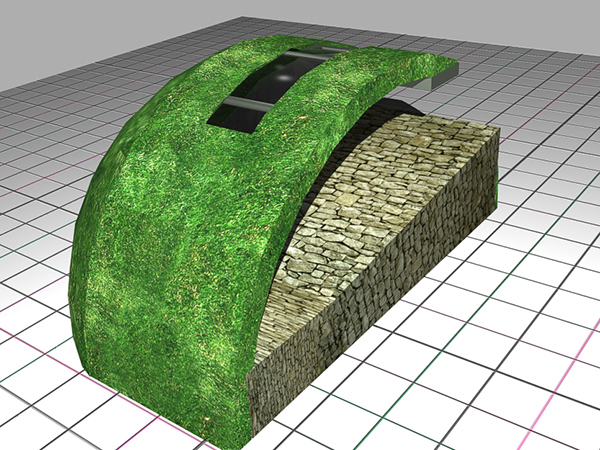Click the bright reflection highlight in the skylight
This screenshot has height=450, width=600.
283,75
